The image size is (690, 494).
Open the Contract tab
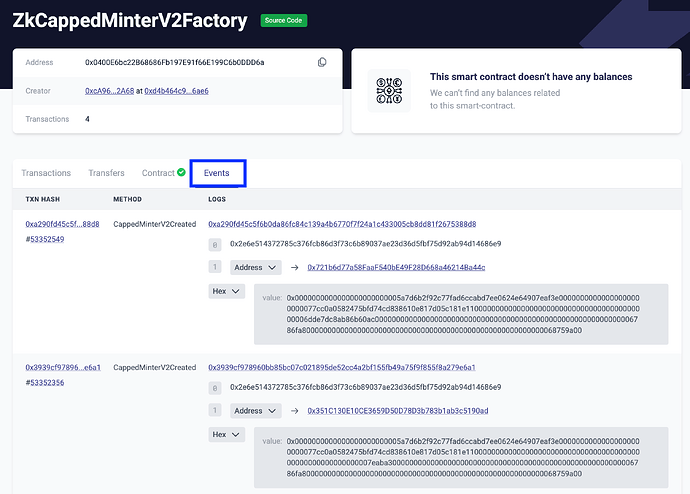coord(158,173)
